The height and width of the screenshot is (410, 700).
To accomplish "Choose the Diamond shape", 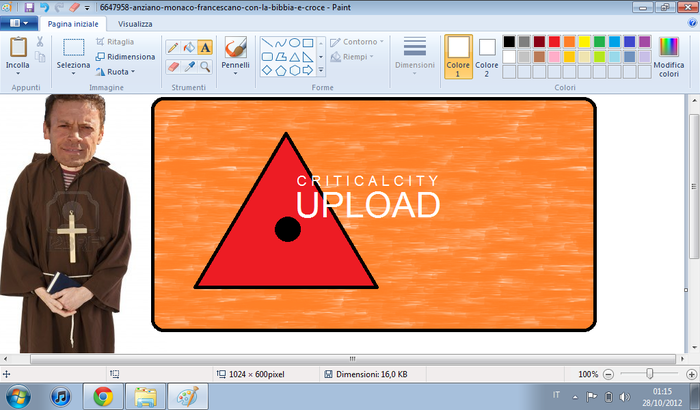I will 267,70.
